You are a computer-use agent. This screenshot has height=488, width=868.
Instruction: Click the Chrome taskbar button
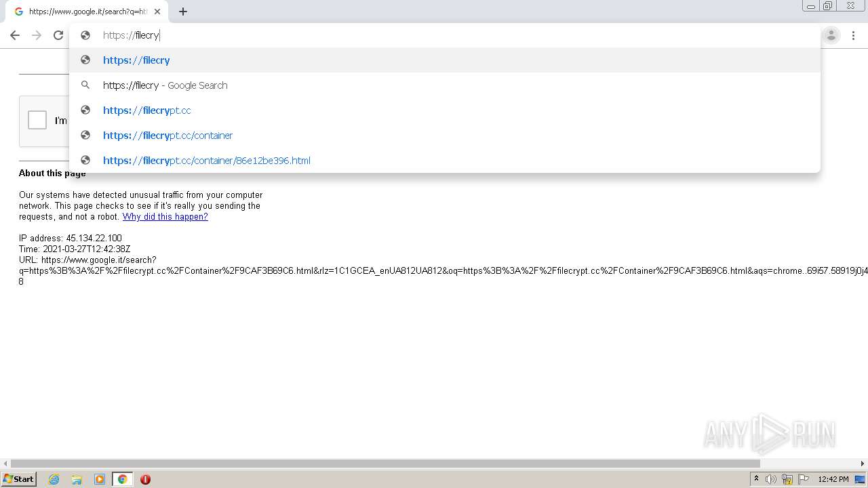click(x=122, y=479)
